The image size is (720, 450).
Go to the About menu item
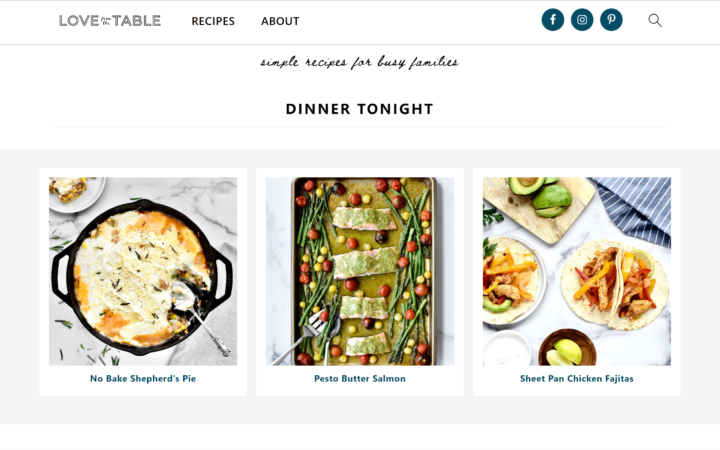[280, 21]
